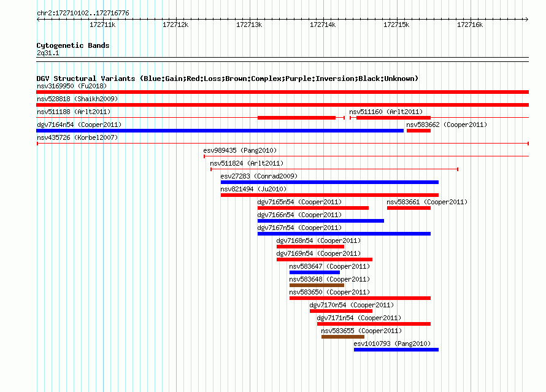The image size is (546, 392).
Task: Click the nsv583647 blue gain bar
Action: [x=315, y=272]
